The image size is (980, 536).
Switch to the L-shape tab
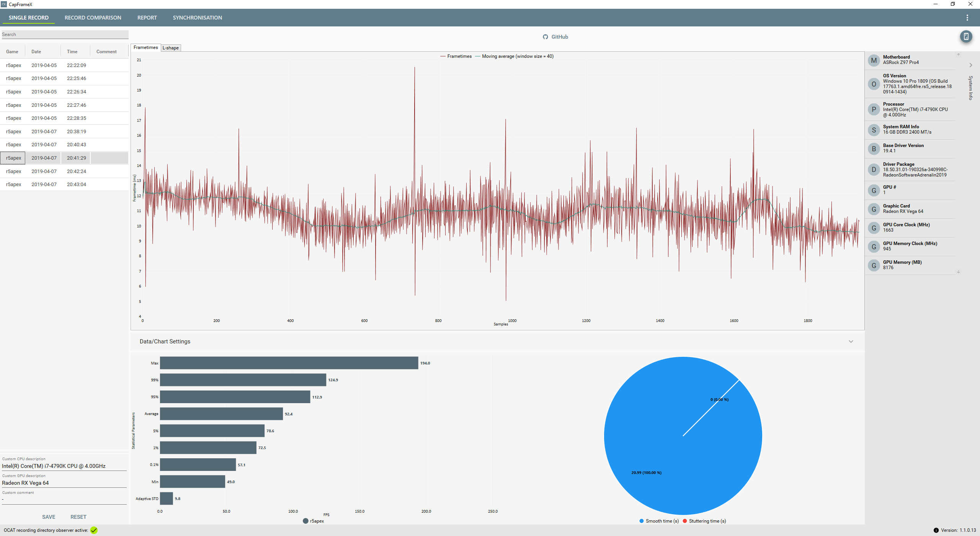170,48
